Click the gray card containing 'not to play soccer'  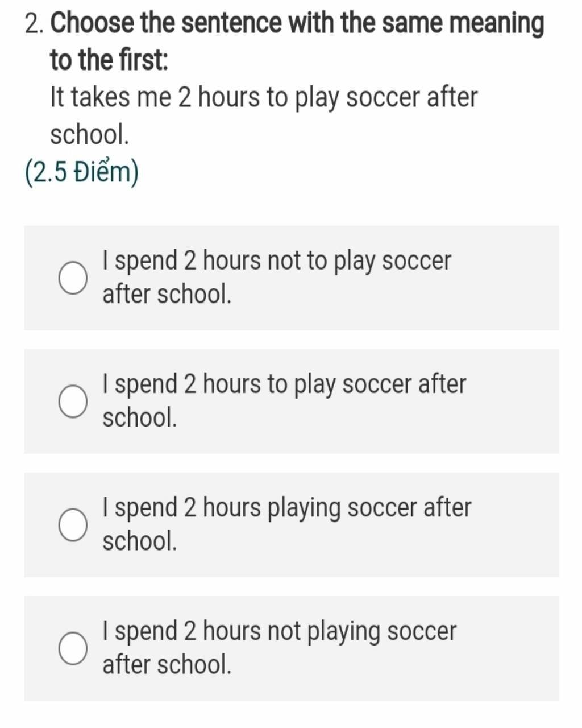(292, 278)
